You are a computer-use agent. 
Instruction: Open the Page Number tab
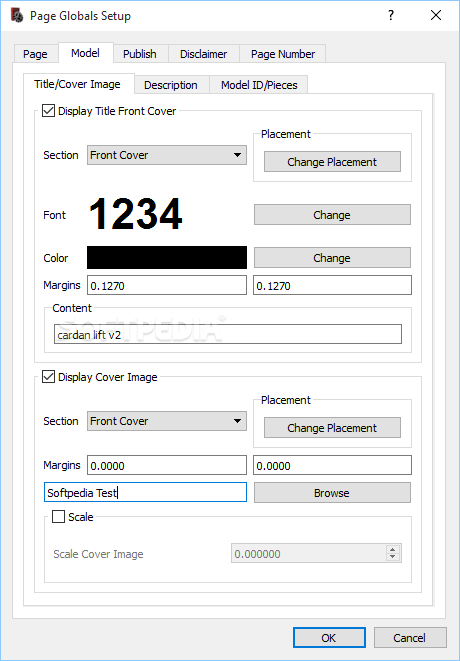tap(283, 54)
